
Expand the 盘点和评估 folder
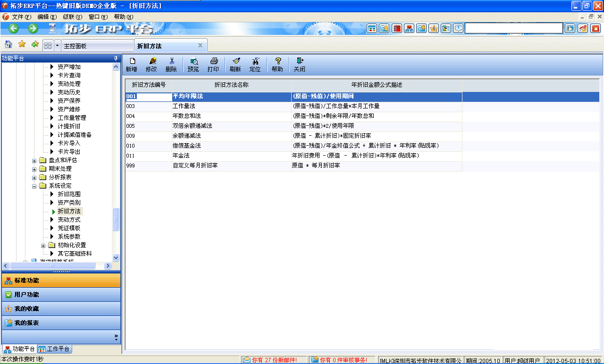tap(34, 160)
